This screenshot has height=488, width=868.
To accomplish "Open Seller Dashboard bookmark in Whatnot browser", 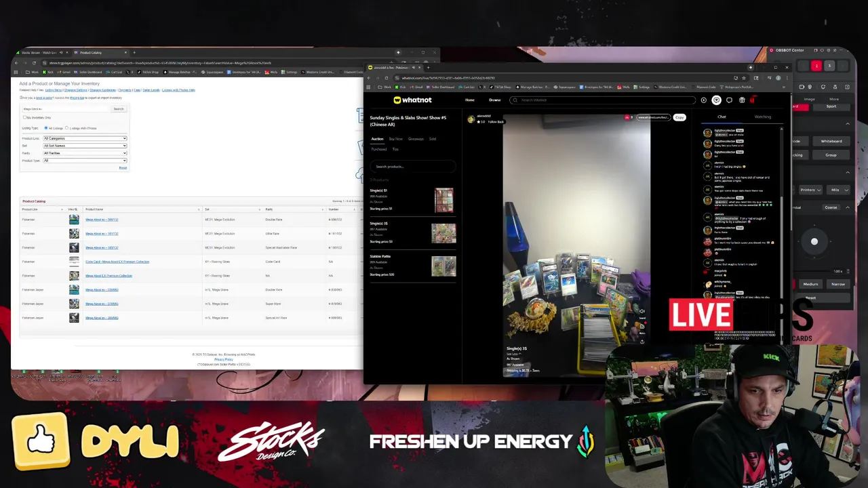I will pos(442,87).
